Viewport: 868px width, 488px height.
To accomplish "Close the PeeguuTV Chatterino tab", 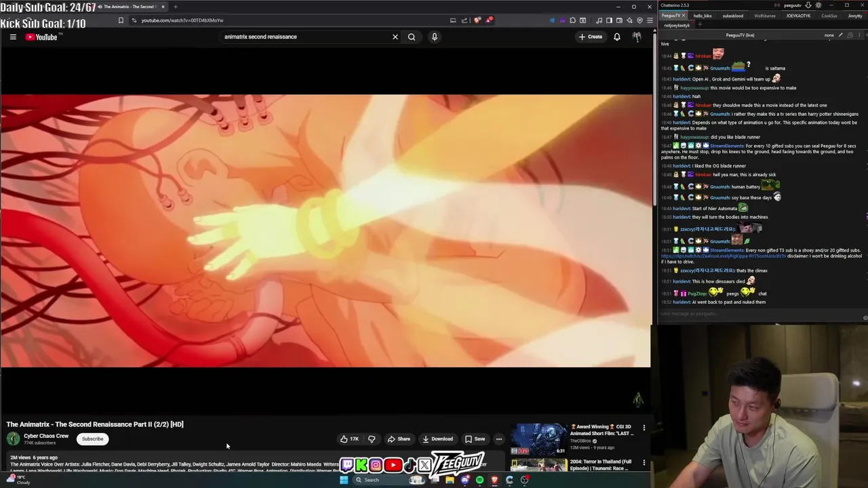I will (x=684, y=16).
